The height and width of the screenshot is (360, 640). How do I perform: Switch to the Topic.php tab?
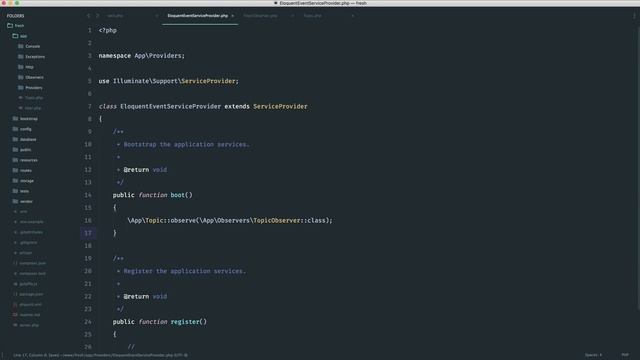point(313,16)
